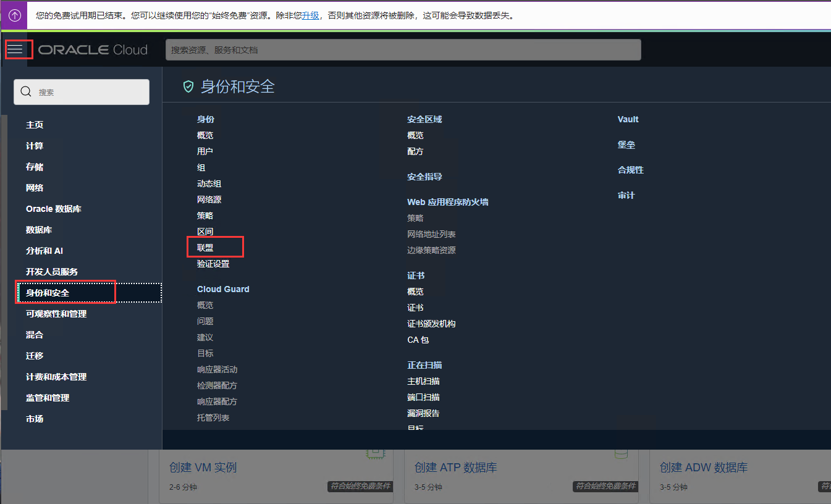Click the 区间 link
This screenshot has height=504, width=831.
coord(205,232)
